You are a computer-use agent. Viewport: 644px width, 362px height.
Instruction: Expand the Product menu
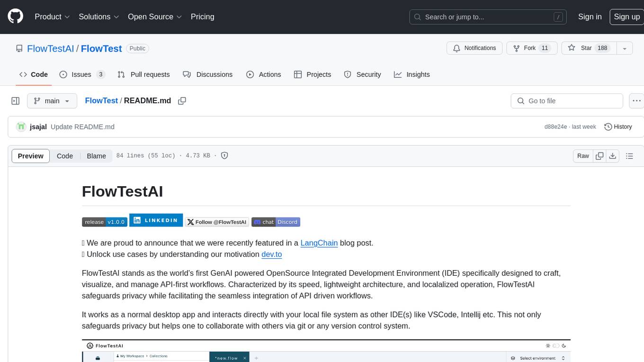(52, 17)
